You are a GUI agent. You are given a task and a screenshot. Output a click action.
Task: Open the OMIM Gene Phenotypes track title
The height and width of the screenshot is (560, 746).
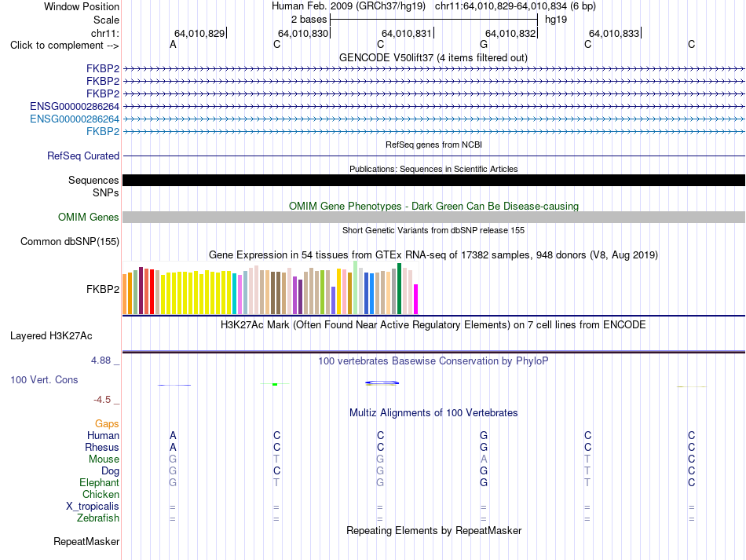[433, 206]
